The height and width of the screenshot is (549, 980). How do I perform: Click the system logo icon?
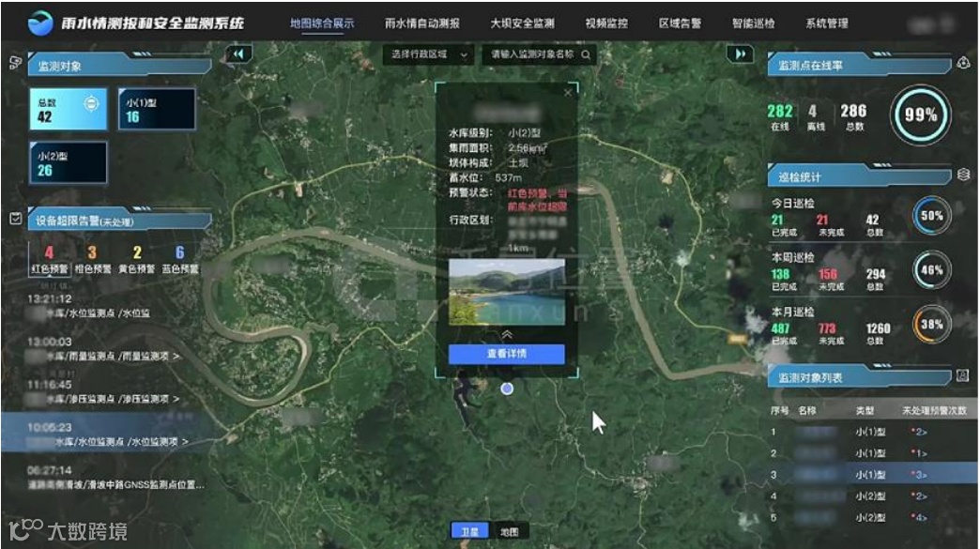(x=40, y=23)
